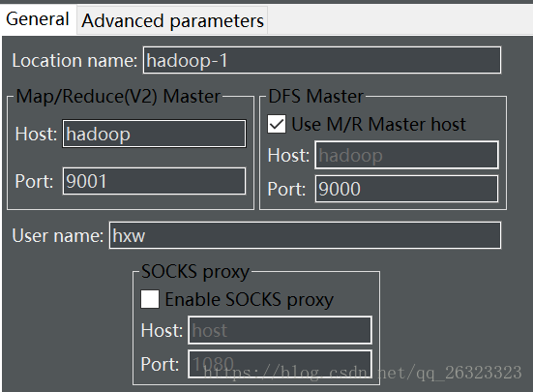Click the Location name label
This screenshot has height=392, width=533.
pyautogui.click(x=74, y=61)
